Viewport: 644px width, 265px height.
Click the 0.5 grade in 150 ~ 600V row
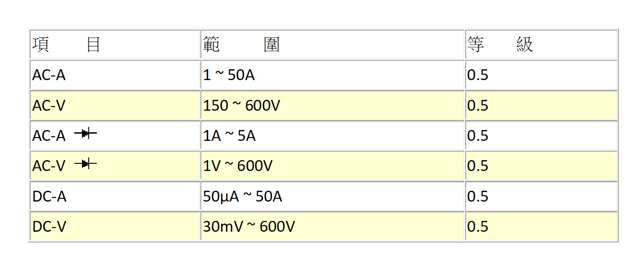point(478,105)
